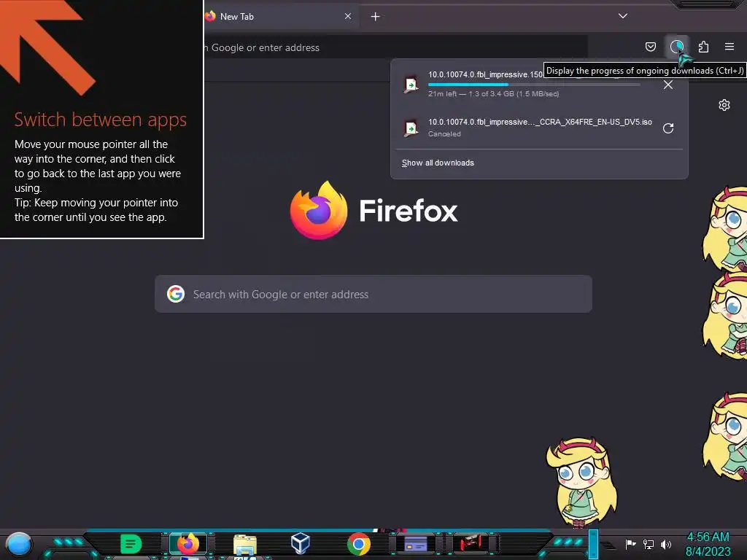This screenshot has height=560, width=747.
Task: Click the network tray icon
Action: click(x=649, y=544)
